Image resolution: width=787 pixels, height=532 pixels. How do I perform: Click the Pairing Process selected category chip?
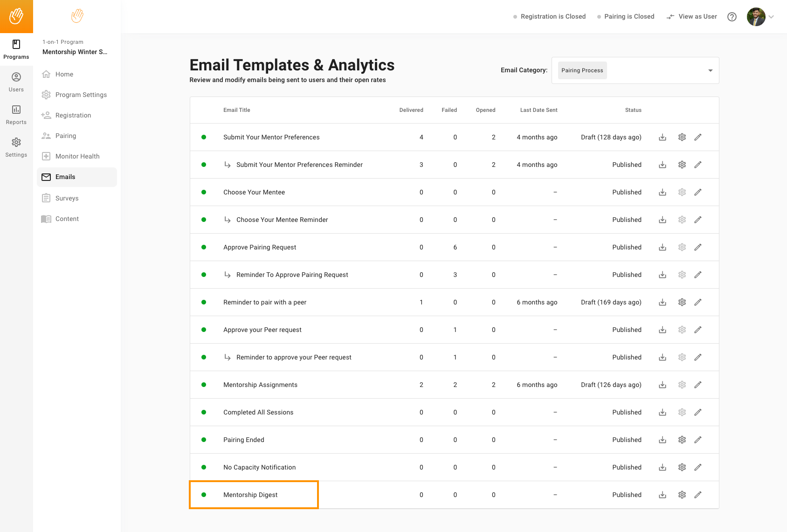click(x=582, y=70)
